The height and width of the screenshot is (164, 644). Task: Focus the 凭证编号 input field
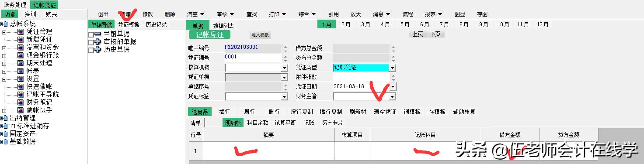[253, 58]
